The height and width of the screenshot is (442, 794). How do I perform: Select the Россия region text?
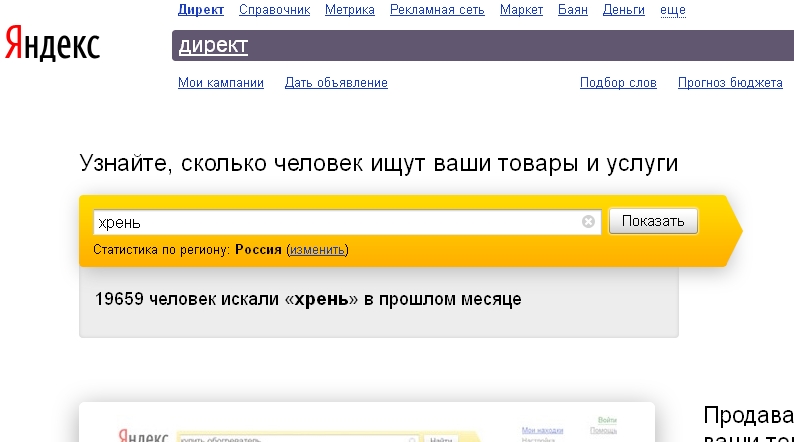(x=258, y=250)
